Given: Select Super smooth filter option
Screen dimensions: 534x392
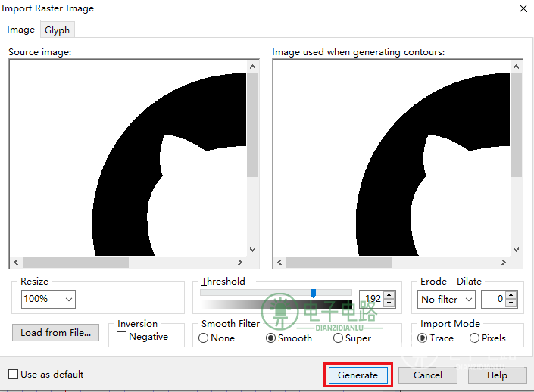Looking at the screenshot, I should coord(338,338).
